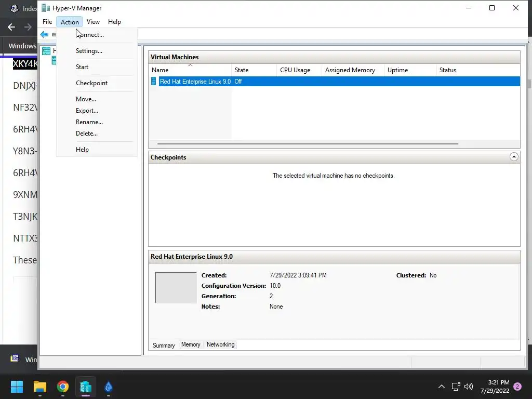Screen dimensions: 532x399
Task: Open the clock showing 3:21 PM
Action: pos(495,387)
